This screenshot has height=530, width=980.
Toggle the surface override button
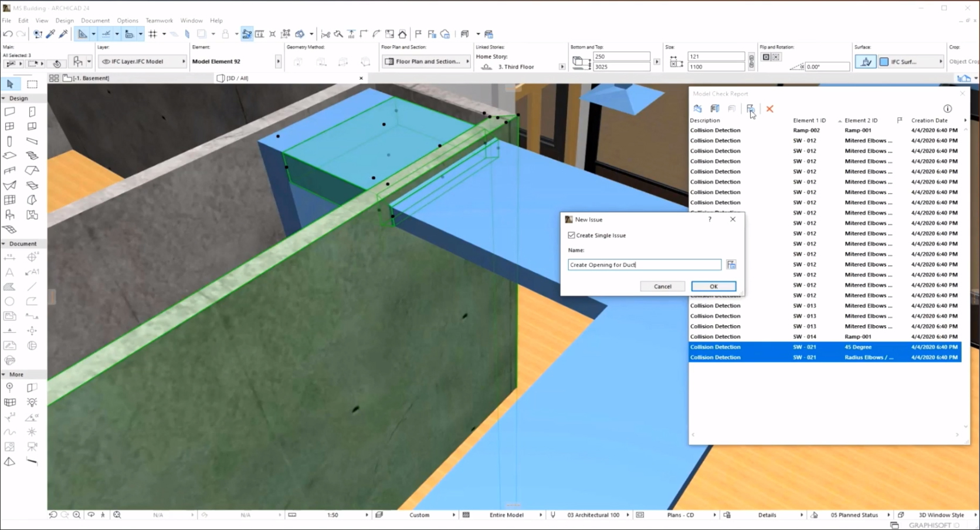pos(866,62)
